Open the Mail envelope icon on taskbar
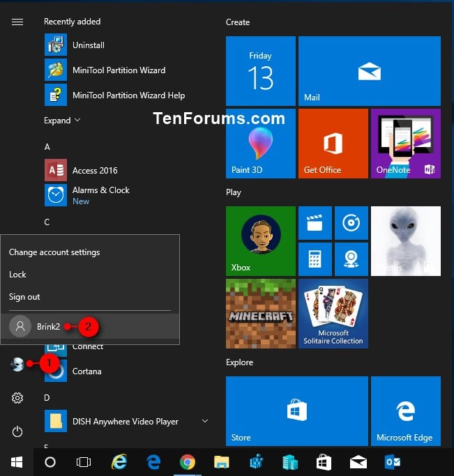 pos(358,462)
